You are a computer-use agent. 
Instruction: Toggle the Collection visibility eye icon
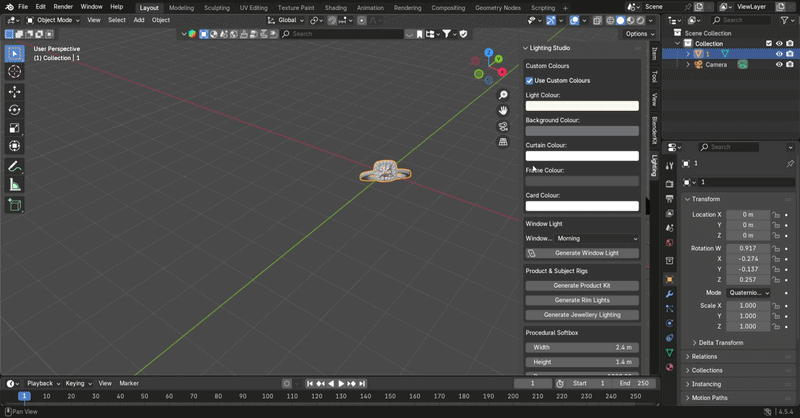tap(779, 43)
